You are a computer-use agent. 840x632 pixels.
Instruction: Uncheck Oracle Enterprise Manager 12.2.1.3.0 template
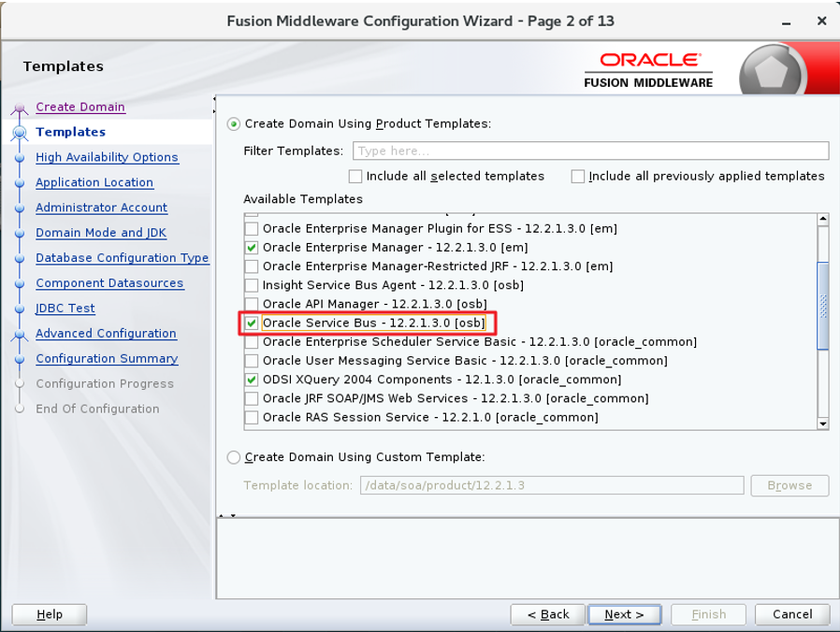(252, 248)
